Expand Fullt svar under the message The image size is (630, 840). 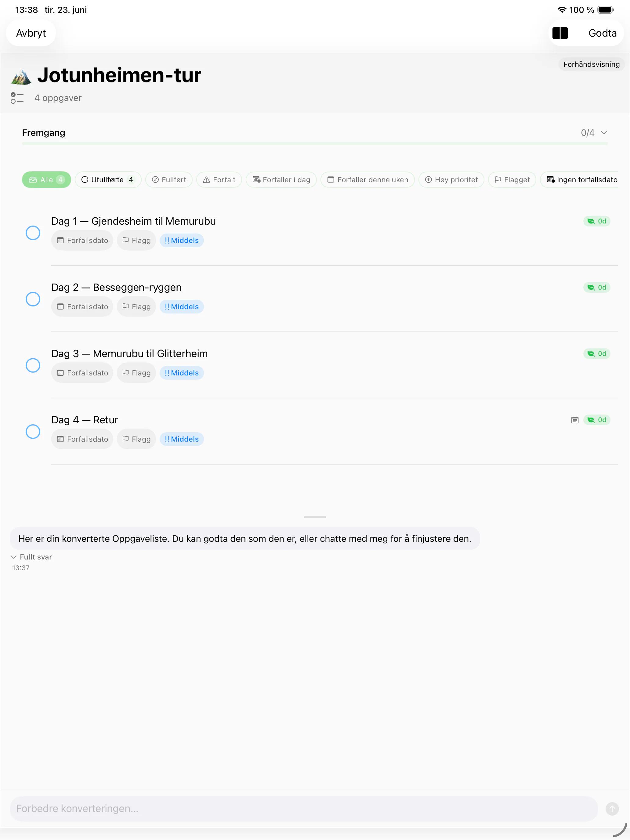click(x=31, y=557)
